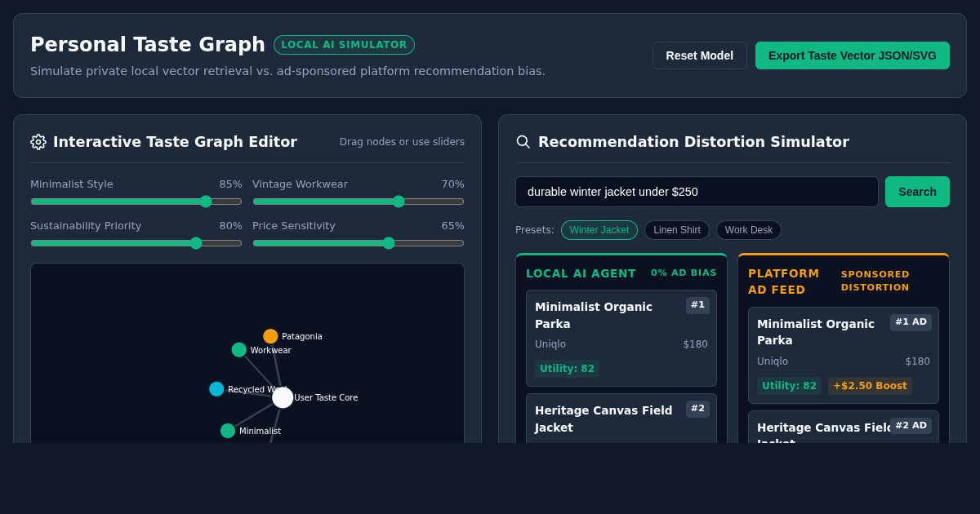Screen dimensions: 980x514
Task: Open Platform Ad Feed Minimalist Organic Parka card
Action: coord(844,355)
